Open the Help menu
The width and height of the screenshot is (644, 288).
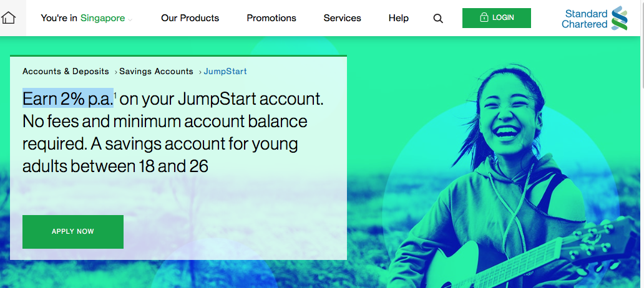point(398,18)
